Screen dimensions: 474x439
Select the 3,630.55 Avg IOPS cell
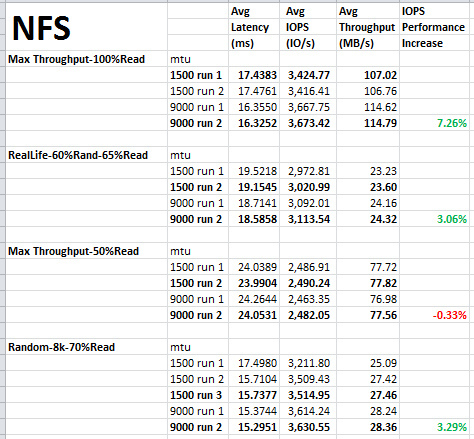click(308, 427)
